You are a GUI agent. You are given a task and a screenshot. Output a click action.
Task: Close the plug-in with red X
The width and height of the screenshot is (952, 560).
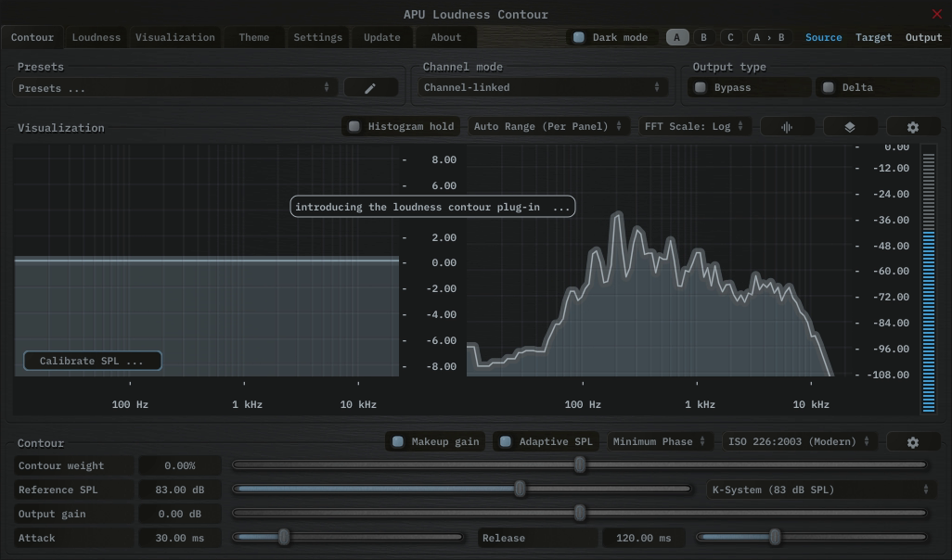pos(936,14)
